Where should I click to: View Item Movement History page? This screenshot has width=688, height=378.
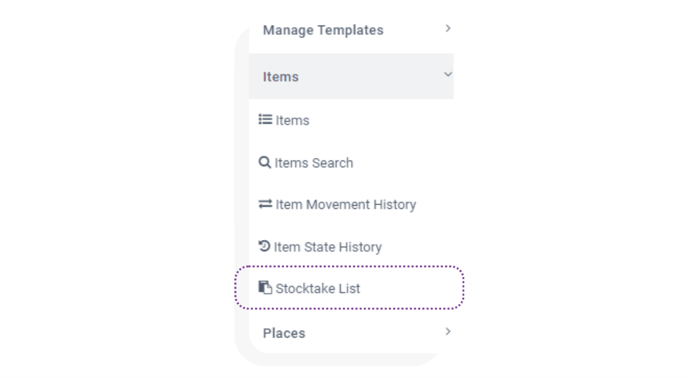(346, 205)
